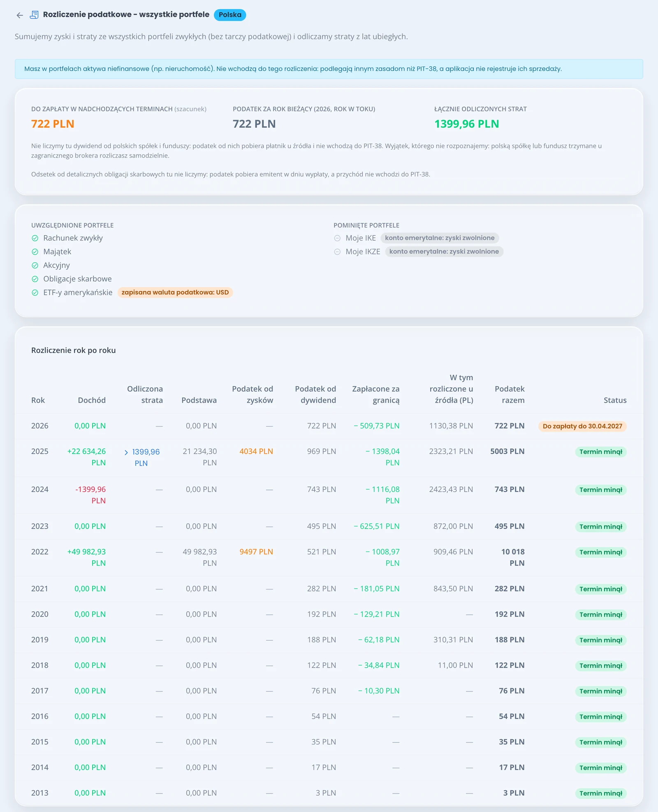Click the 2018 row year label
658x812 pixels.
coord(40,665)
